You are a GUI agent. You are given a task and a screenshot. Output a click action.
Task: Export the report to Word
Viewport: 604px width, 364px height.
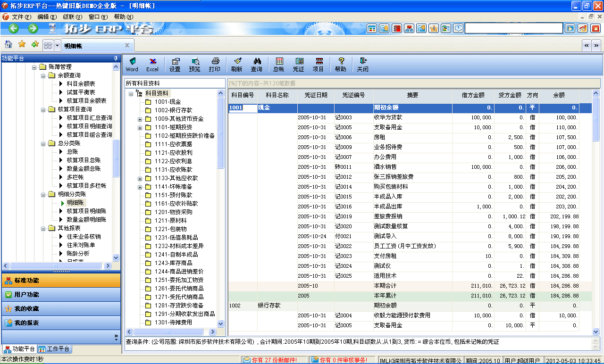click(x=132, y=64)
